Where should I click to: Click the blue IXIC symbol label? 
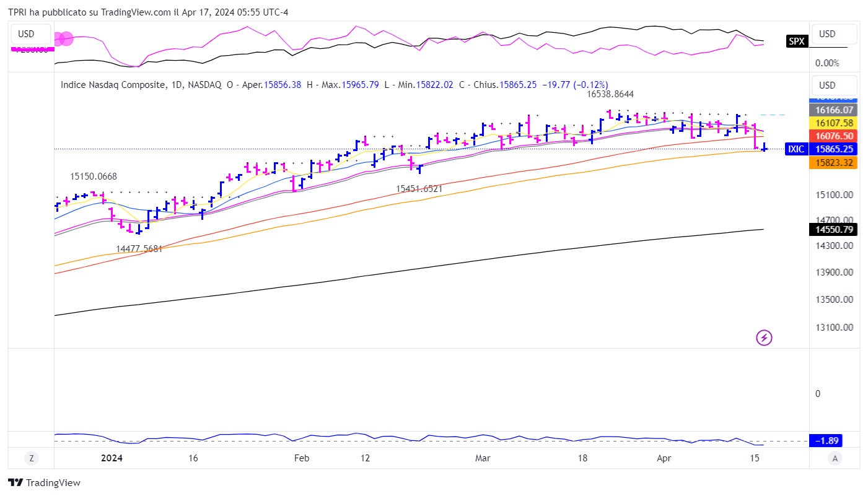click(x=795, y=149)
